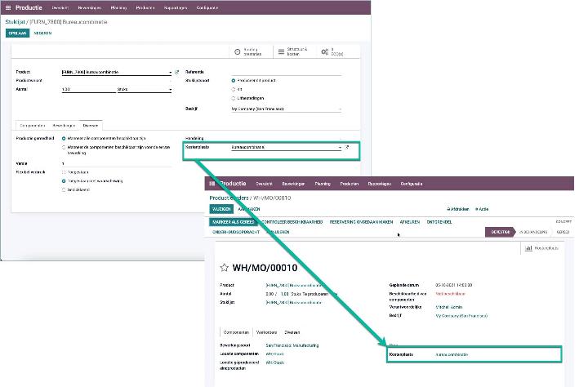The image size is (588, 387).
Task: Select the IN BEHANDELING status stage
Action: coord(533,232)
